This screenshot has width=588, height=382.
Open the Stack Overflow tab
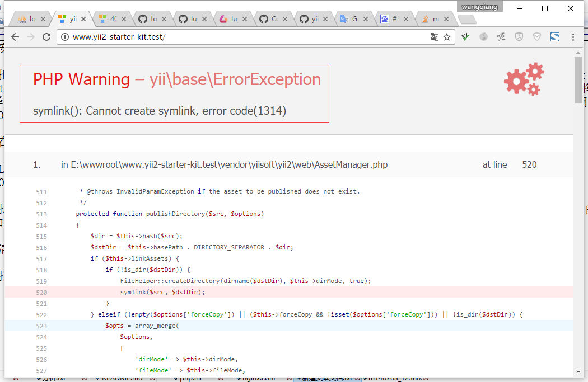[x=430, y=19]
